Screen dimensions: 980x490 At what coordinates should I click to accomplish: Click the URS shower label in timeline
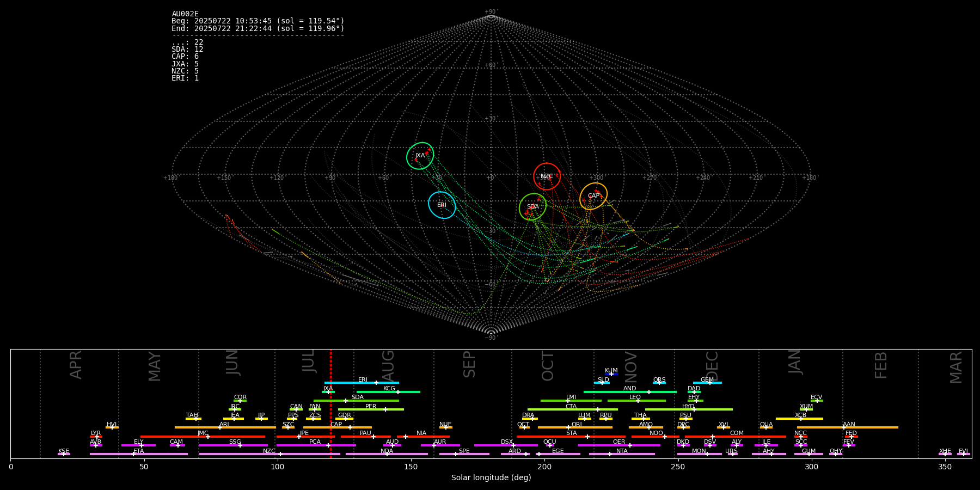coord(731,451)
